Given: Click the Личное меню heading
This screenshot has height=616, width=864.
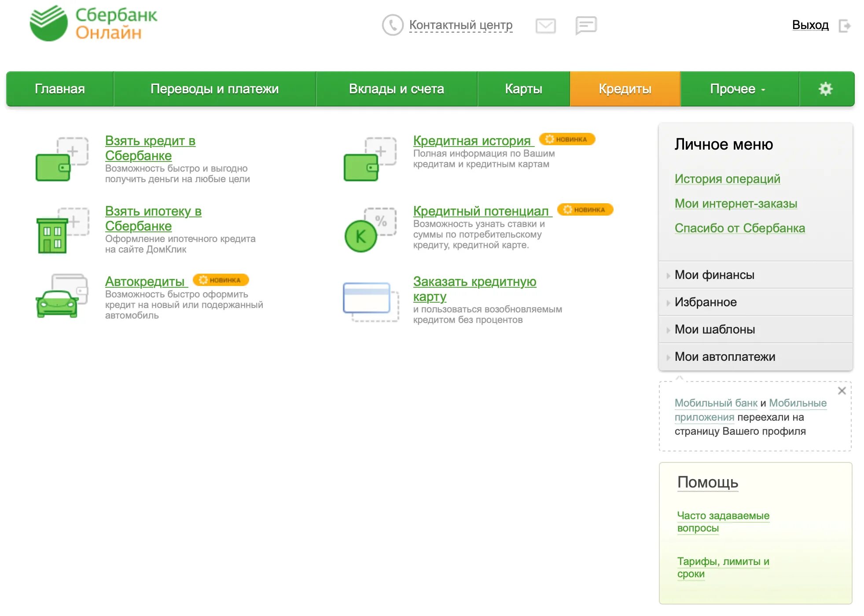Looking at the screenshot, I should point(724,144).
